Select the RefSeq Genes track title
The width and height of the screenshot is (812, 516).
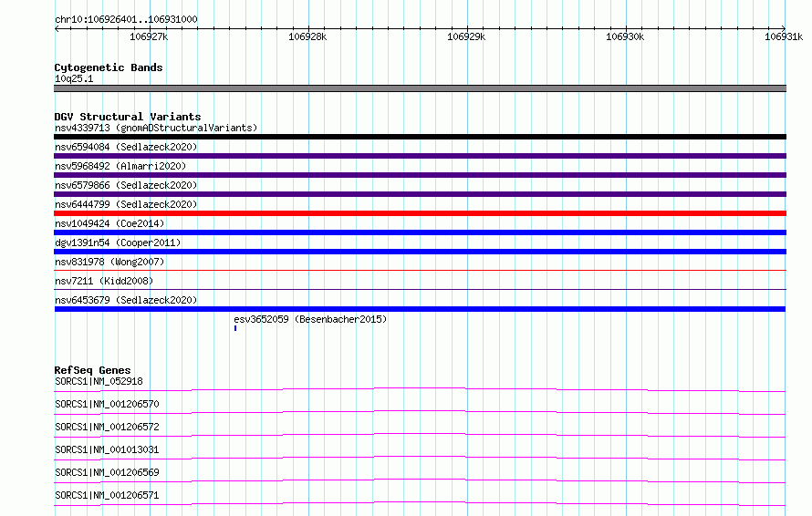coord(92,370)
